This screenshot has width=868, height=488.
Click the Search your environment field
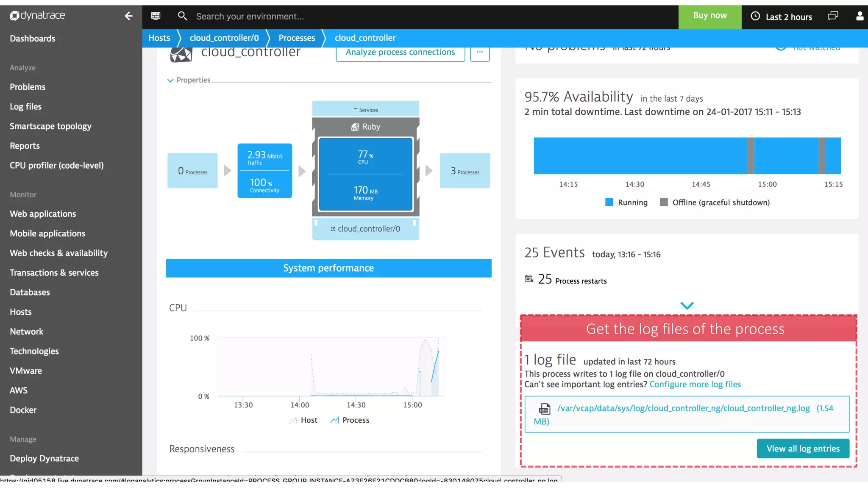[250, 17]
